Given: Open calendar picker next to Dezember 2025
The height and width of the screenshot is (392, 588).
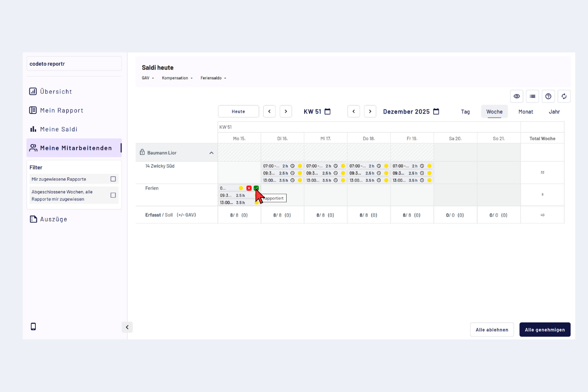Looking at the screenshot, I should click(x=436, y=112).
